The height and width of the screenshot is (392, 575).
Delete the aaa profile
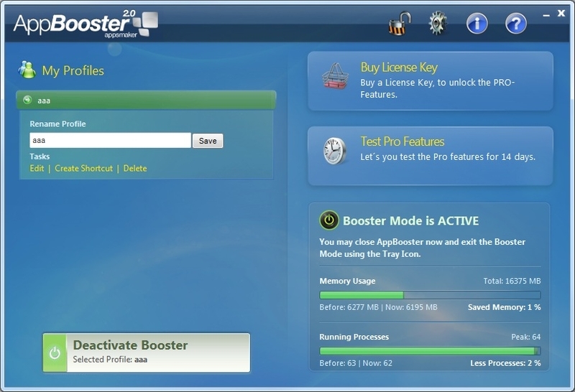coord(135,169)
